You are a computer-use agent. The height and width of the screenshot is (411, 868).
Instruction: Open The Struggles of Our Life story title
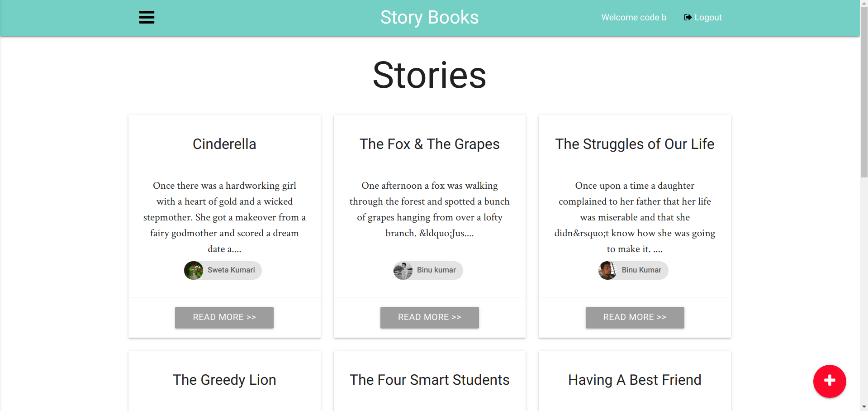[x=634, y=144]
